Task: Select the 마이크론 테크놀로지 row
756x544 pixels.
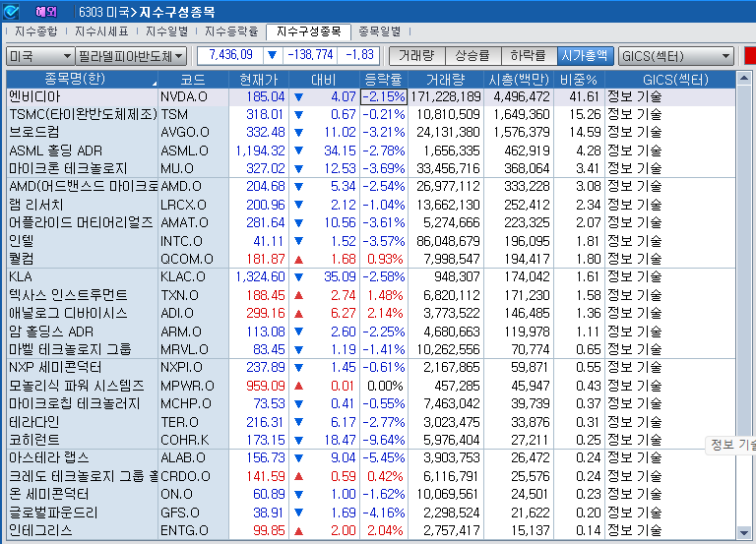Action: [371, 168]
